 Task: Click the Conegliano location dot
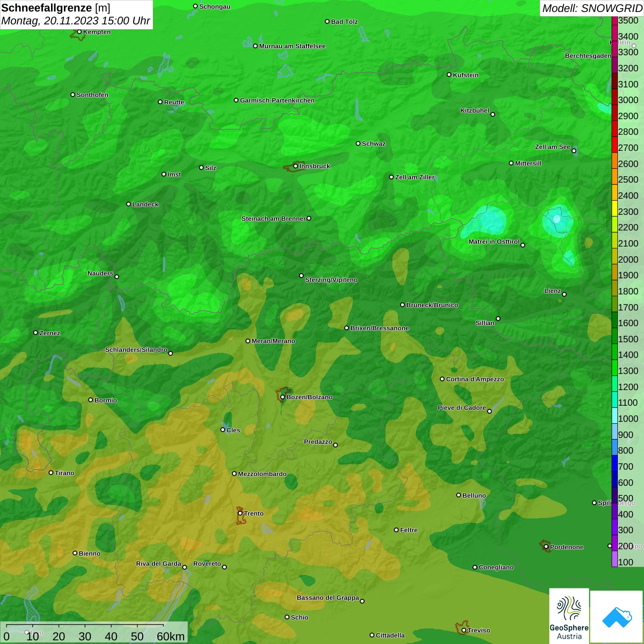coord(475,567)
